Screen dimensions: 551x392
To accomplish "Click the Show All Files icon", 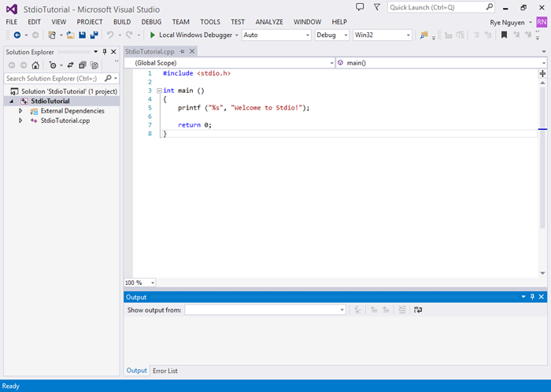I will (94, 65).
